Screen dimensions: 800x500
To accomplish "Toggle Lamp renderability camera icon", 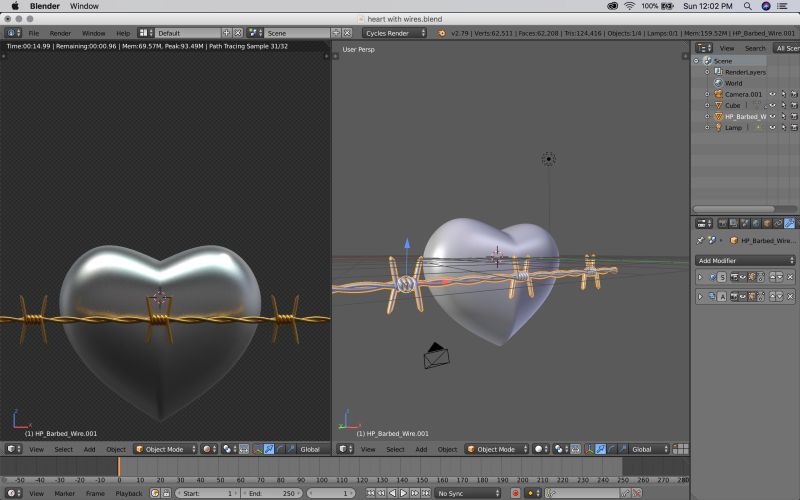I will (794, 128).
